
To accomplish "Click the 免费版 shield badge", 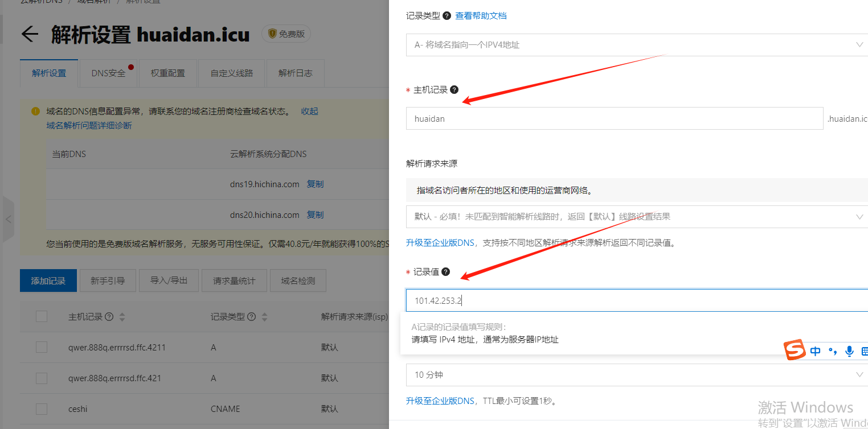I will [286, 34].
